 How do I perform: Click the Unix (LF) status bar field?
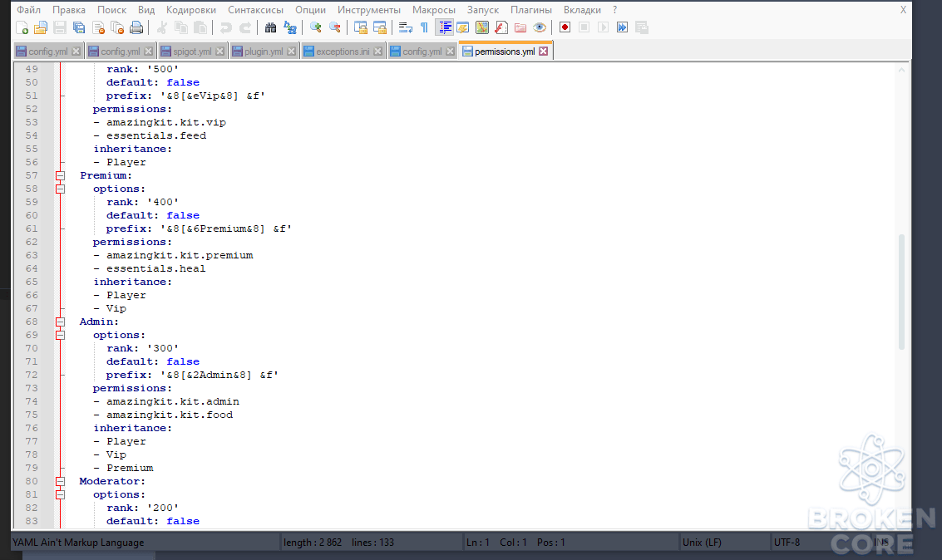point(725,543)
